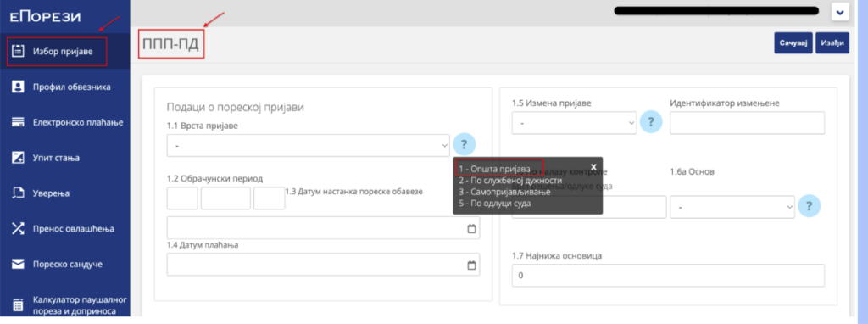The image size is (868, 324).
Task: Click the Подаци о пореској пријави heading
Action: (236, 108)
